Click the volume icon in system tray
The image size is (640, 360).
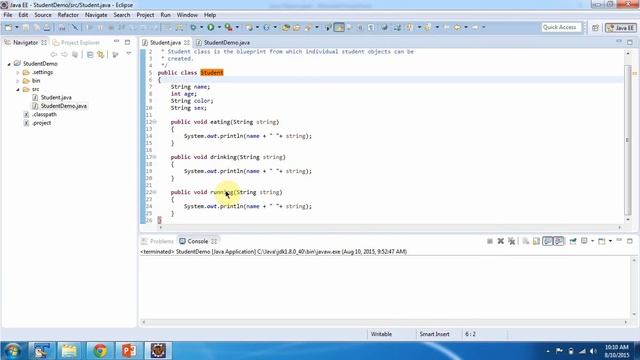point(593,351)
